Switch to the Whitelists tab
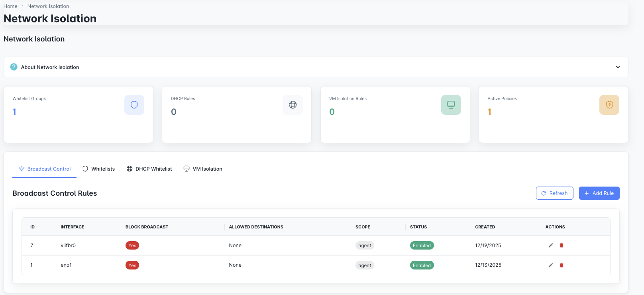 coord(99,169)
